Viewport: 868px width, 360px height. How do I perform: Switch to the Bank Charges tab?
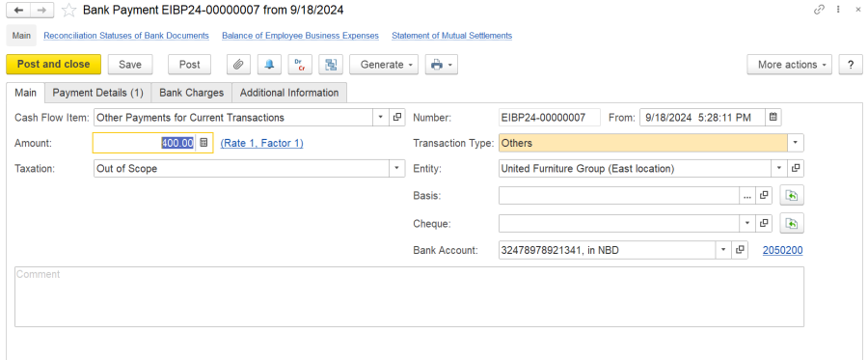[192, 93]
